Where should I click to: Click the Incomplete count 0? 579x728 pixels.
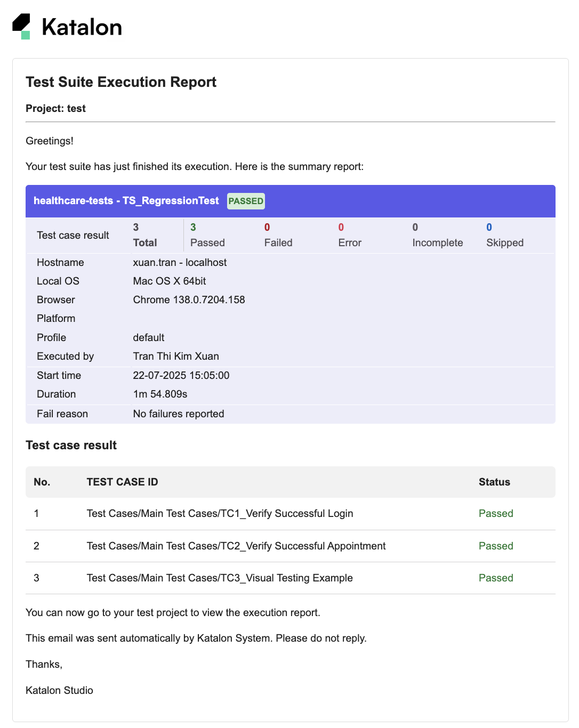(415, 228)
